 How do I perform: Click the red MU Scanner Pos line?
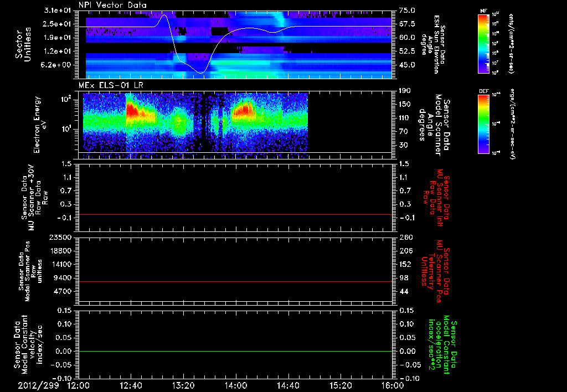point(235,281)
